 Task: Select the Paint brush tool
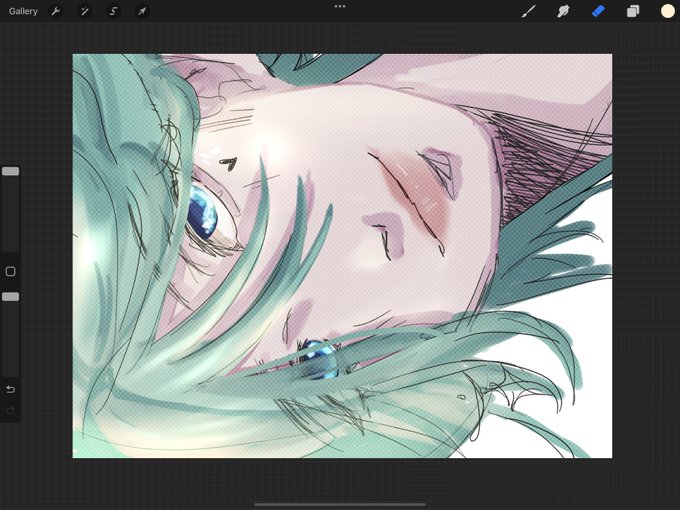pyautogui.click(x=528, y=11)
